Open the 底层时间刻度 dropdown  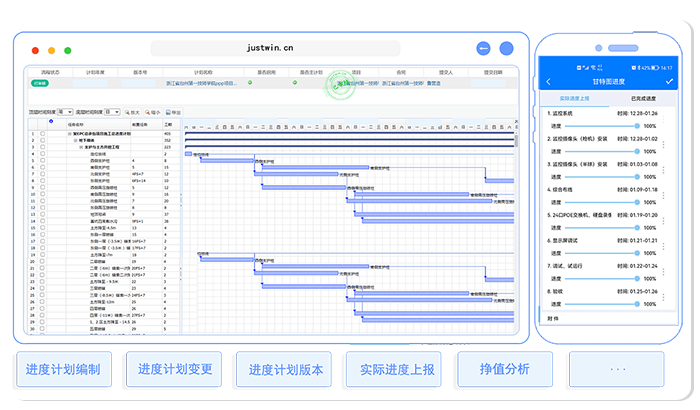click(x=112, y=112)
